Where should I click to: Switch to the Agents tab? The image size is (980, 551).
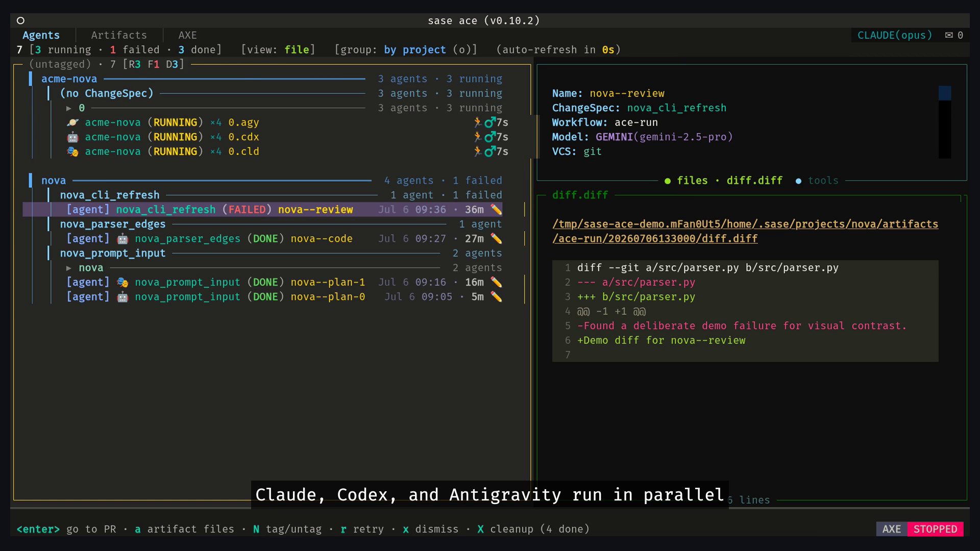[41, 35]
